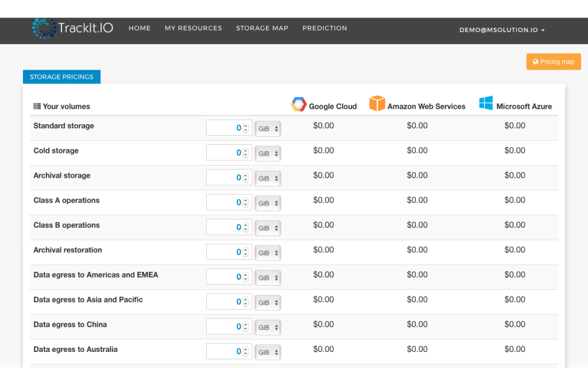Click the Standard storage row label
588x368 pixels.
(64, 126)
